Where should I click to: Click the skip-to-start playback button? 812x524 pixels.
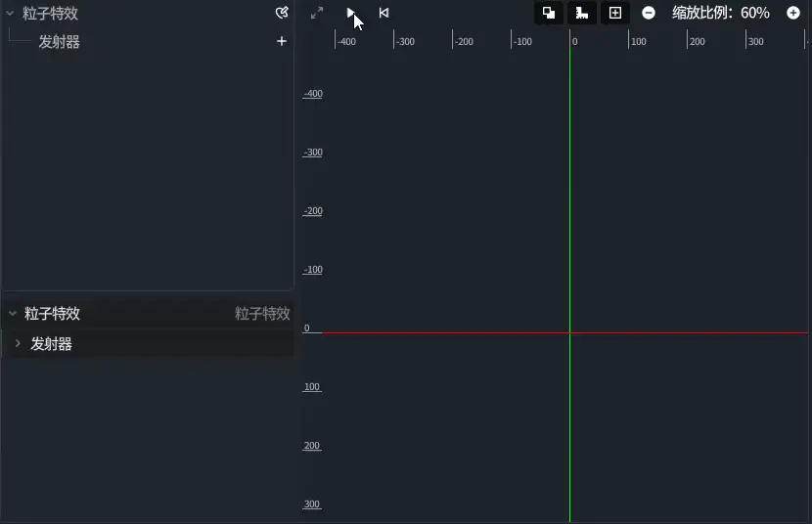pyautogui.click(x=383, y=13)
